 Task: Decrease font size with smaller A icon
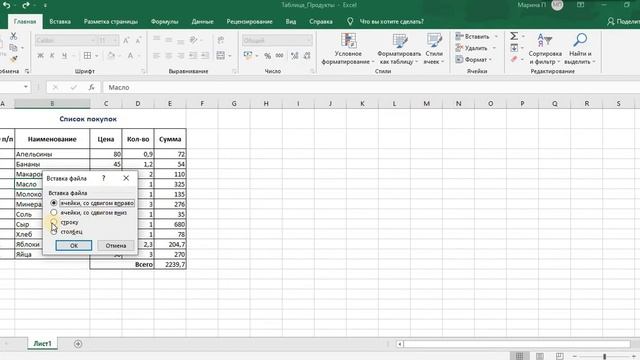click(138, 40)
